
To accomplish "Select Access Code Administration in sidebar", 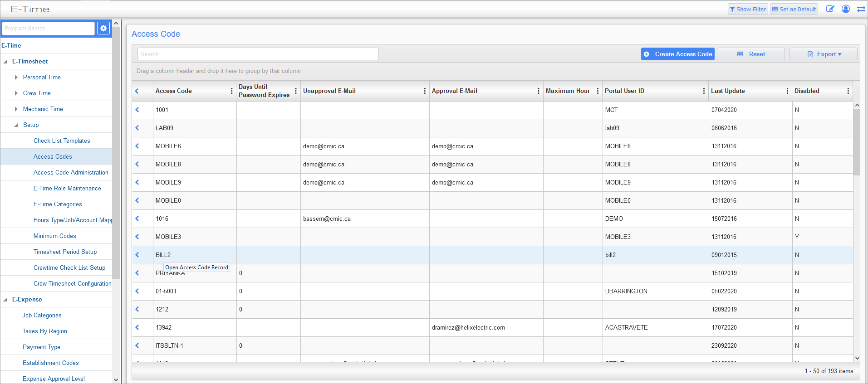I will click(71, 172).
